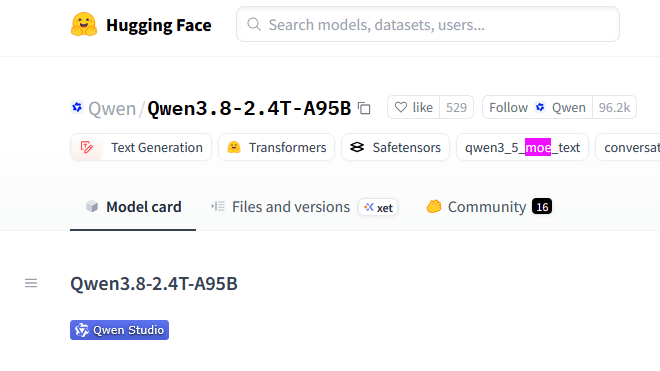Click the Hugging Face emoji logo
This screenshot has width=660, height=371.
pyautogui.click(x=84, y=24)
